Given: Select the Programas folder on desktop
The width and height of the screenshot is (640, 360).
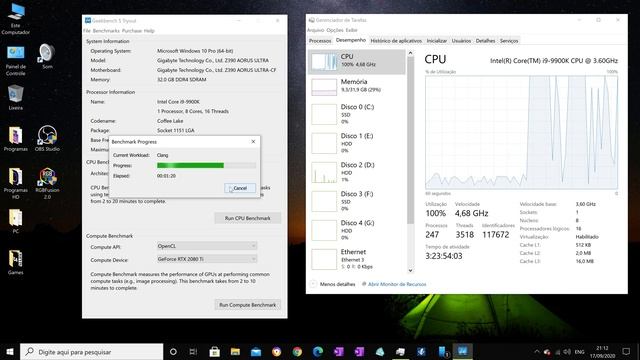Looking at the screenshot, I should (16, 139).
